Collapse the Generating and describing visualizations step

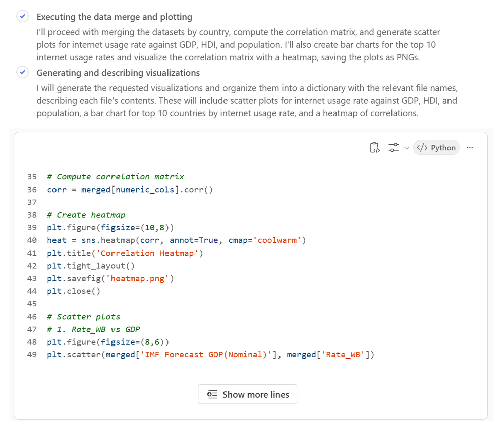pos(118,73)
